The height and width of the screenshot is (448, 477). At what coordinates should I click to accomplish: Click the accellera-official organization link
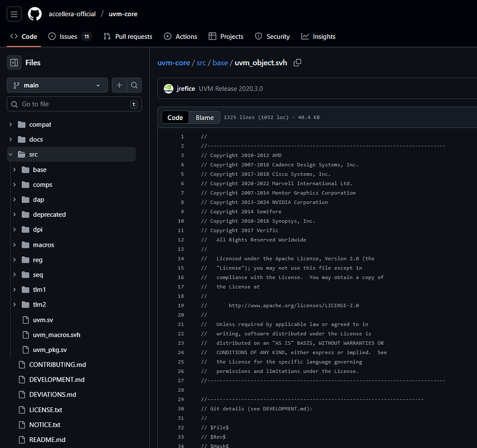click(x=72, y=14)
